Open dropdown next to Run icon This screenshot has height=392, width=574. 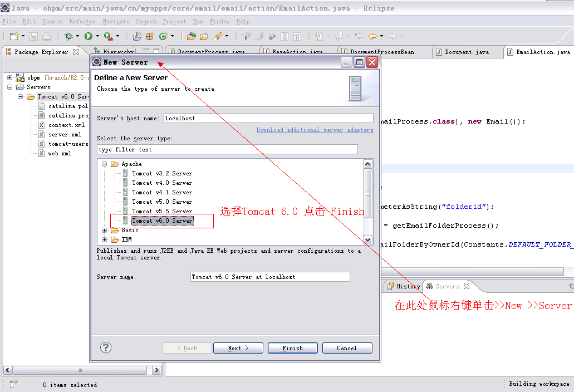click(97, 36)
